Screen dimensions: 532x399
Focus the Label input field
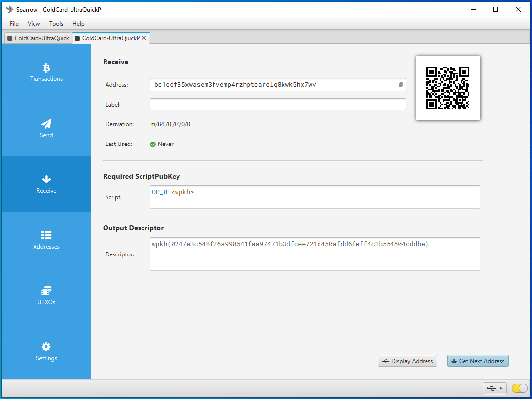pyautogui.click(x=278, y=104)
